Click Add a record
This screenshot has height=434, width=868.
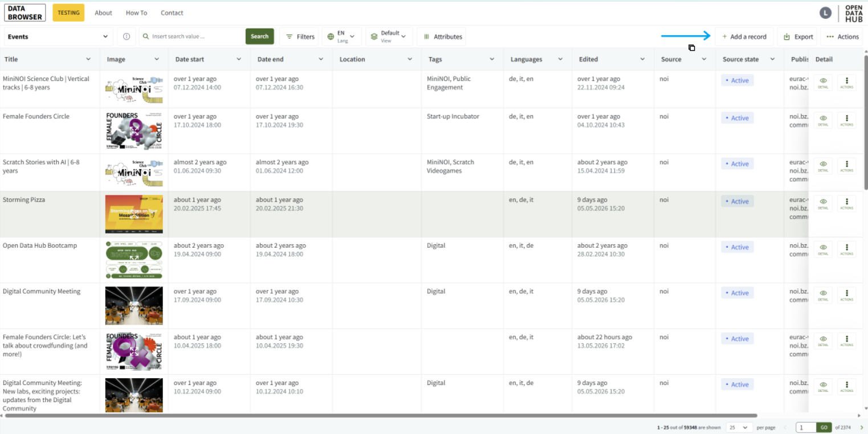coord(744,36)
